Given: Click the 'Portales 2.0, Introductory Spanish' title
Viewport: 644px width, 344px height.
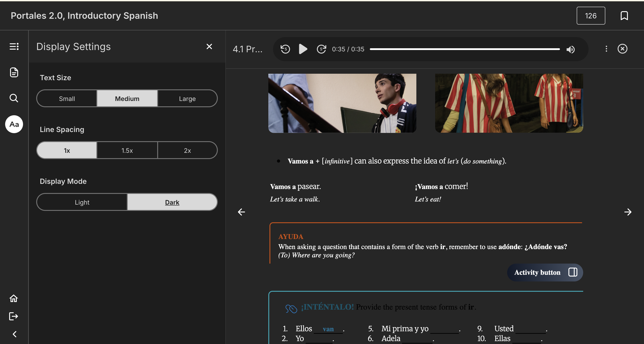Looking at the screenshot, I should [x=84, y=16].
